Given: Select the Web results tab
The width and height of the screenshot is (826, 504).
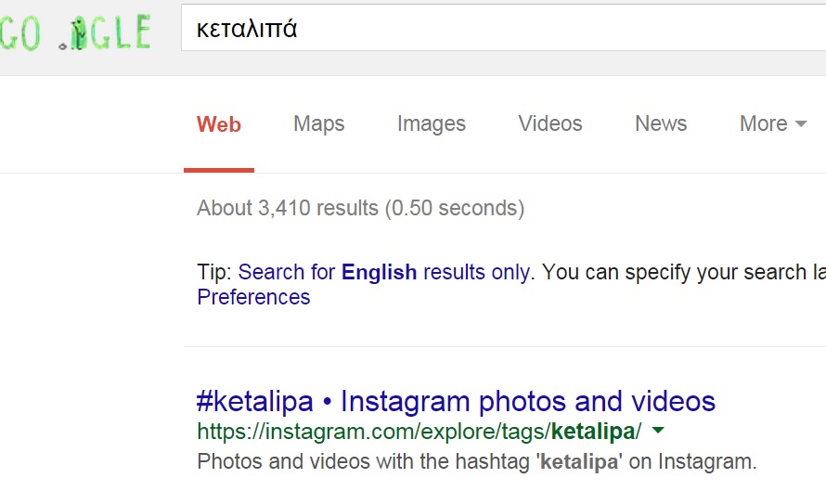Looking at the screenshot, I should click(x=219, y=124).
